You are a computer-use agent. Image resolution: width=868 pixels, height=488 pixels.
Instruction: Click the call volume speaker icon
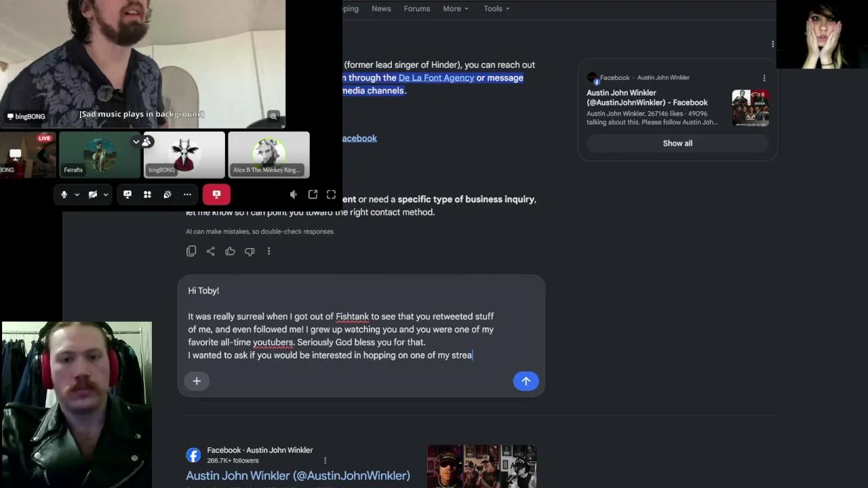point(293,195)
